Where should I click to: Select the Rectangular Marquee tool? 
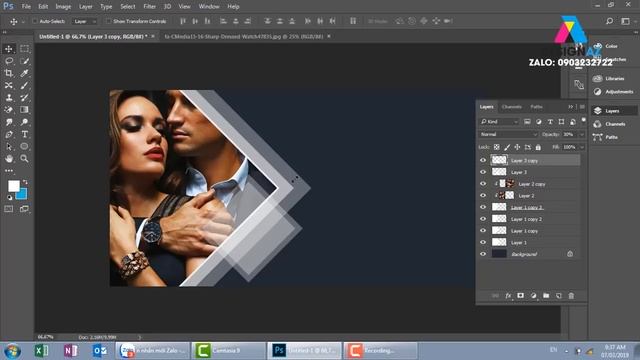click(24, 49)
